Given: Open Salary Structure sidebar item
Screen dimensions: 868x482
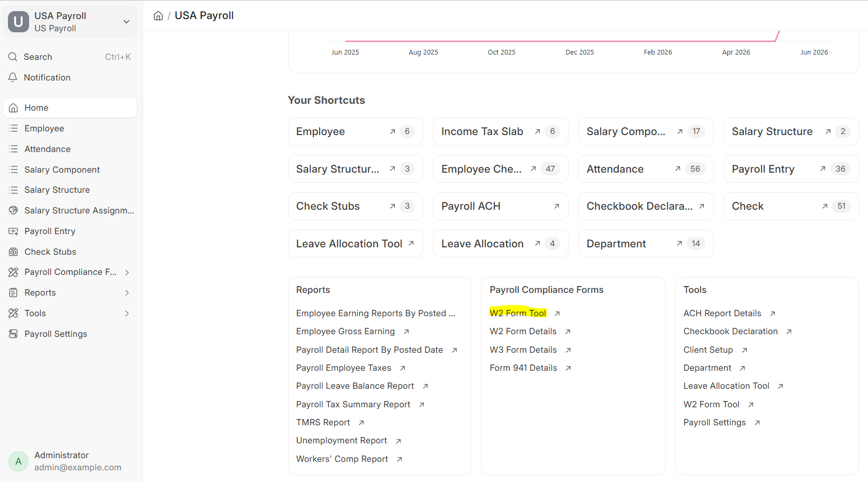Looking at the screenshot, I should coord(70,190).
